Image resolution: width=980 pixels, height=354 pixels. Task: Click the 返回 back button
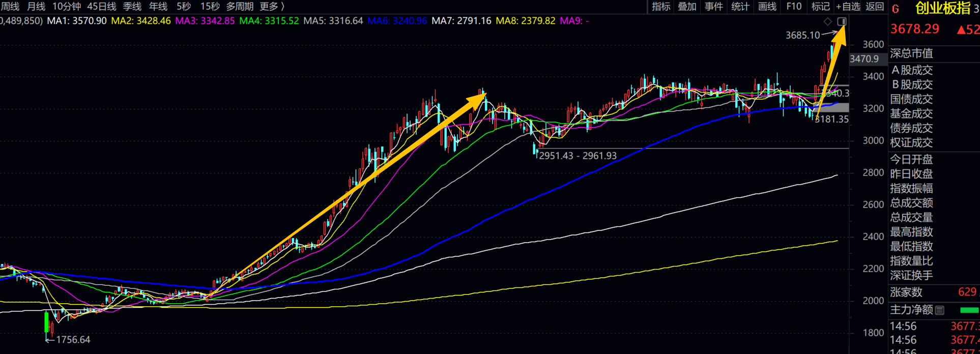[x=875, y=7]
